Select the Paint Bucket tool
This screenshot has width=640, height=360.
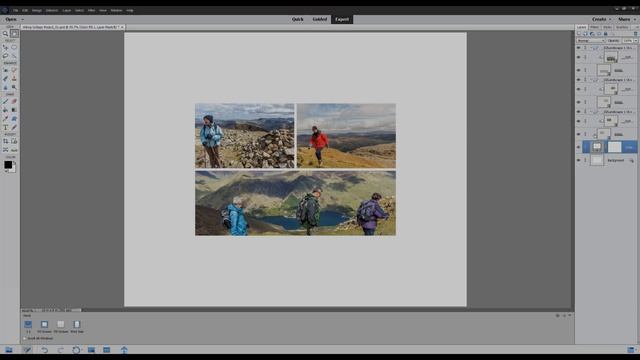[x=5, y=110]
